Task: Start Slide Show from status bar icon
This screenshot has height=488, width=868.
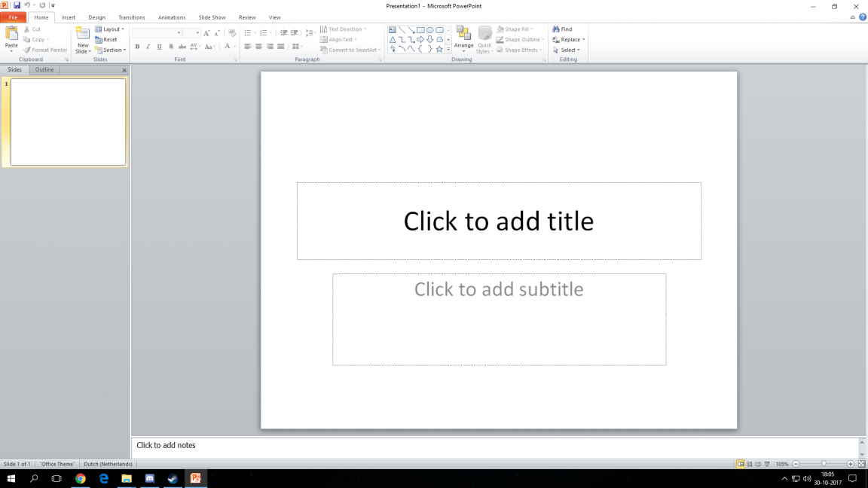Action: point(767,464)
